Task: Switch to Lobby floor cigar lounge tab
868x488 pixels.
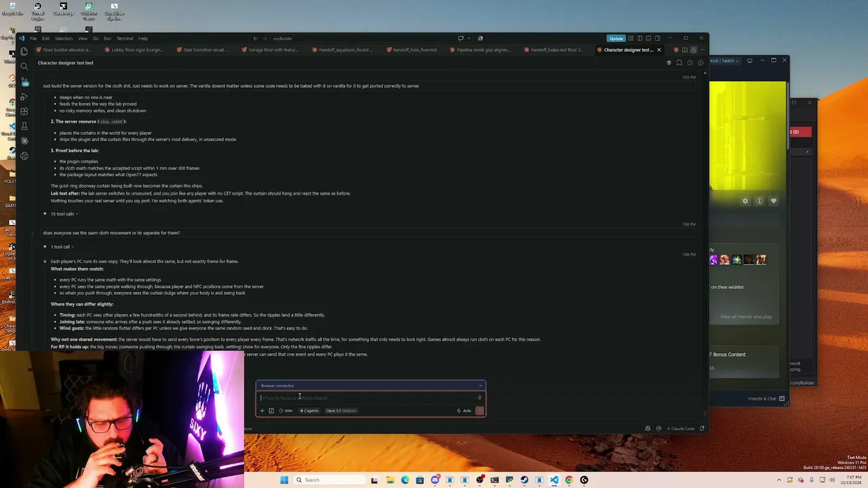Action: click(133, 50)
